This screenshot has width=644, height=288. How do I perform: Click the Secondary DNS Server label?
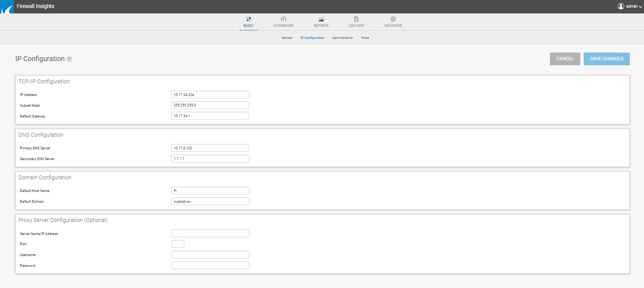pos(37,159)
